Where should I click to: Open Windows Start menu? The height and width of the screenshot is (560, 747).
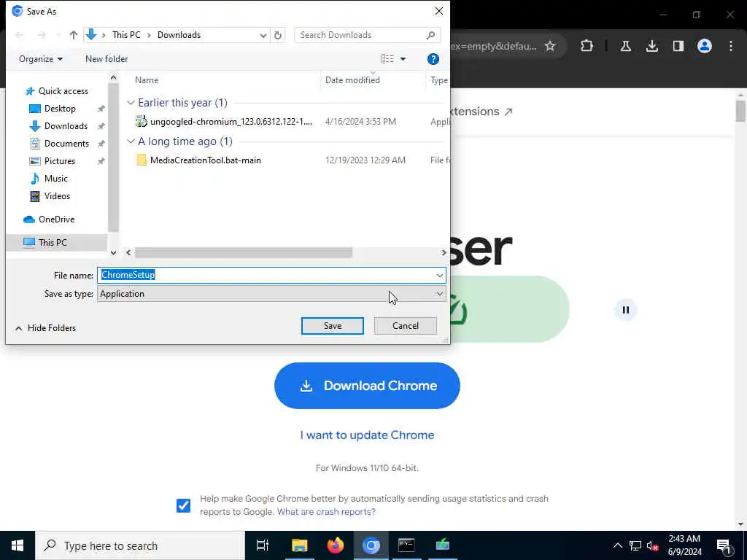coord(18,545)
